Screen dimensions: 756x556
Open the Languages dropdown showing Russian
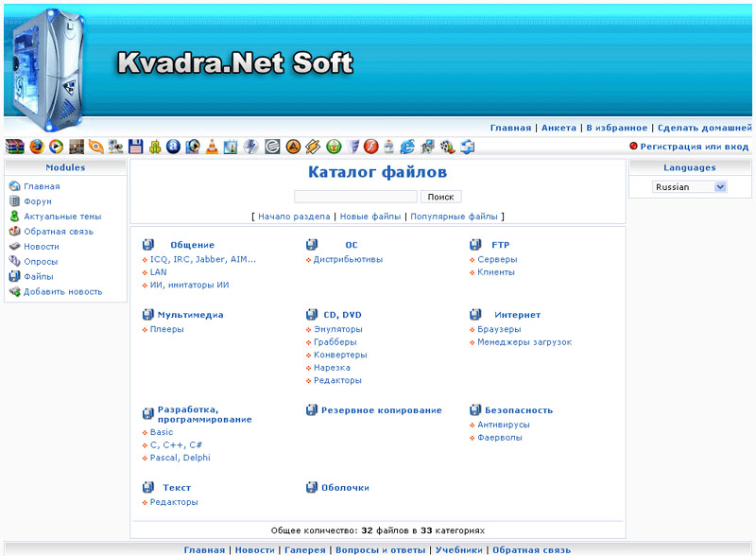click(x=690, y=187)
